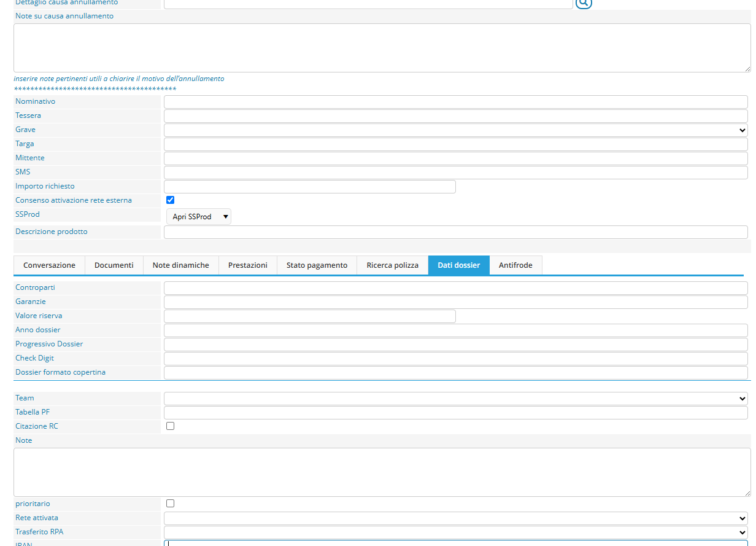The height and width of the screenshot is (546, 756).
Task: Focus the Importo richiesto input field
Action: click(309, 186)
